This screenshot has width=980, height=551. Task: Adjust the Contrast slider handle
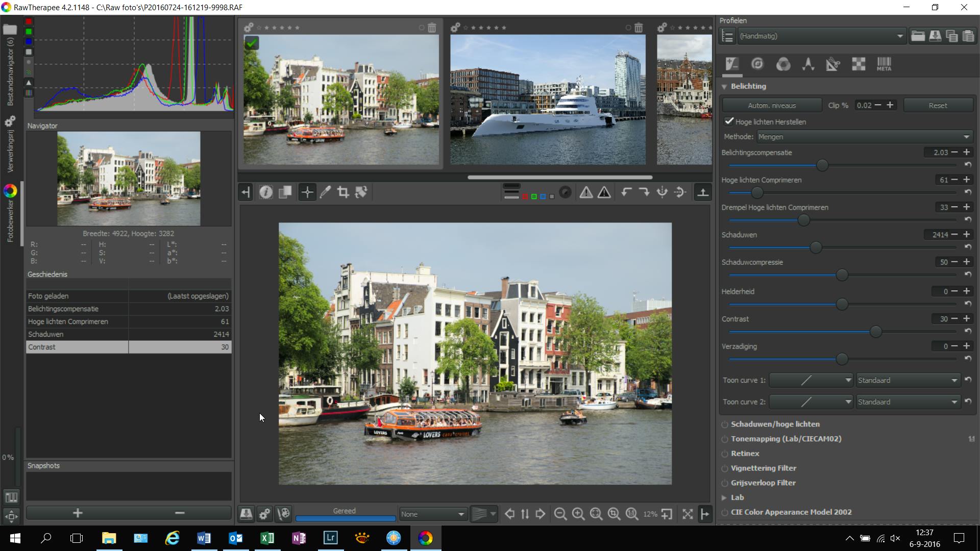pos(876,332)
